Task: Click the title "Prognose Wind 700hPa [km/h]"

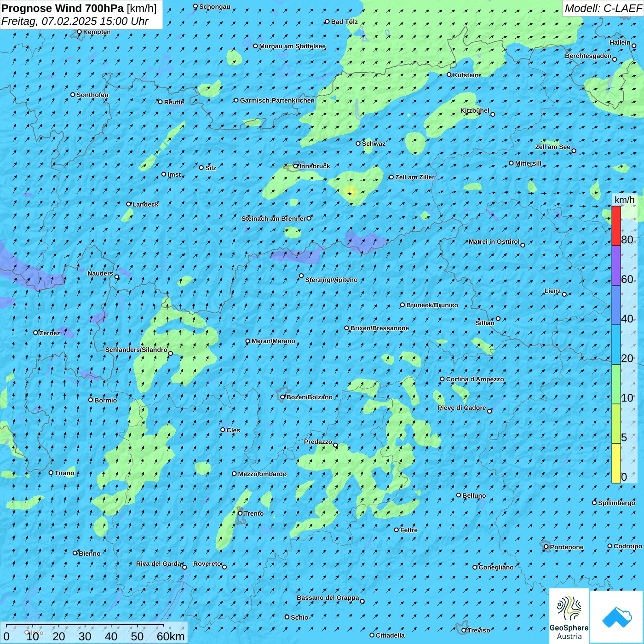Action: [79, 8]
